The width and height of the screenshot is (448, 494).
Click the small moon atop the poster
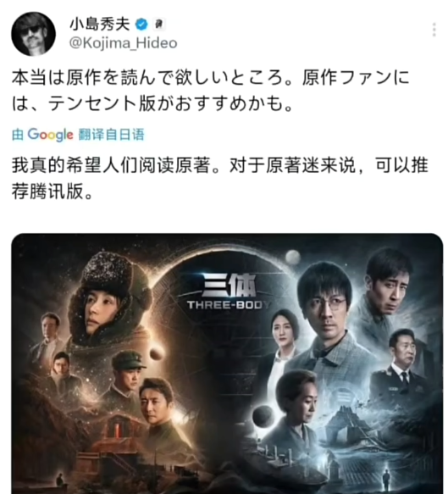[293, 257]
